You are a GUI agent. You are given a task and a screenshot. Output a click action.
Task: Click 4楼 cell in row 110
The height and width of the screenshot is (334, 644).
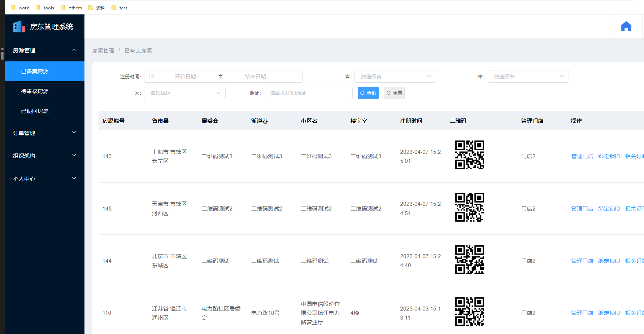tap(355, 313)
